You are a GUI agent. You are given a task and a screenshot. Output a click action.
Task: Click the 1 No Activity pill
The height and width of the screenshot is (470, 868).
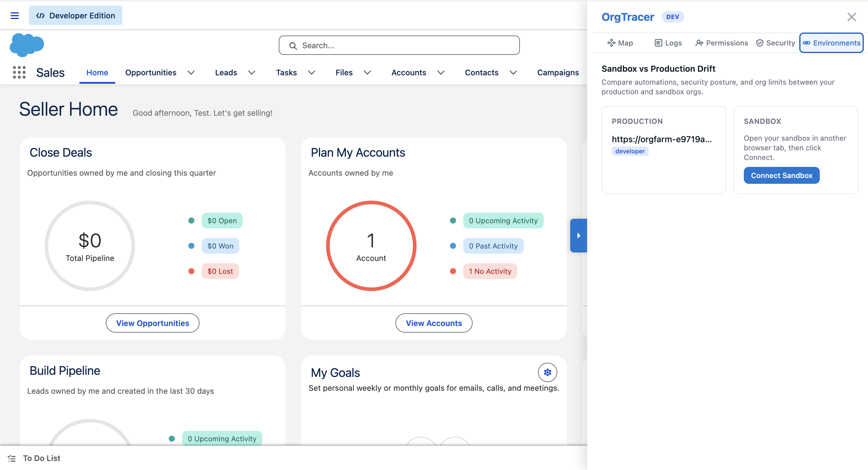490,271
